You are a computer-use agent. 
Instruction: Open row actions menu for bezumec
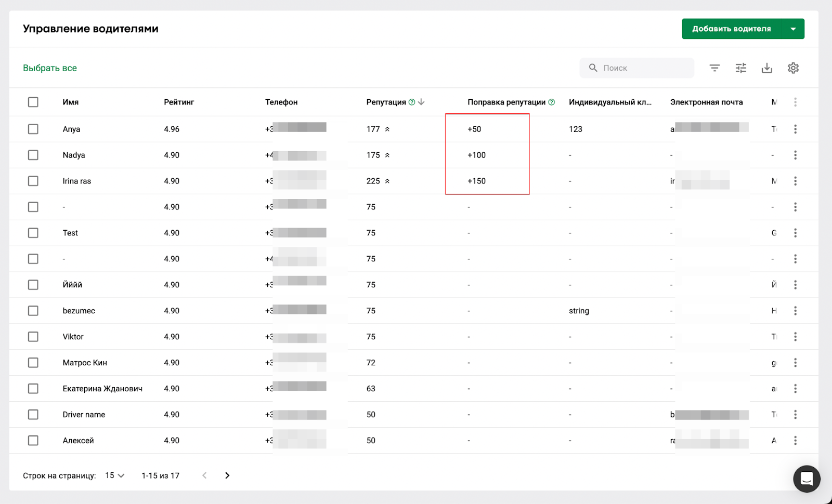(795, 311)
